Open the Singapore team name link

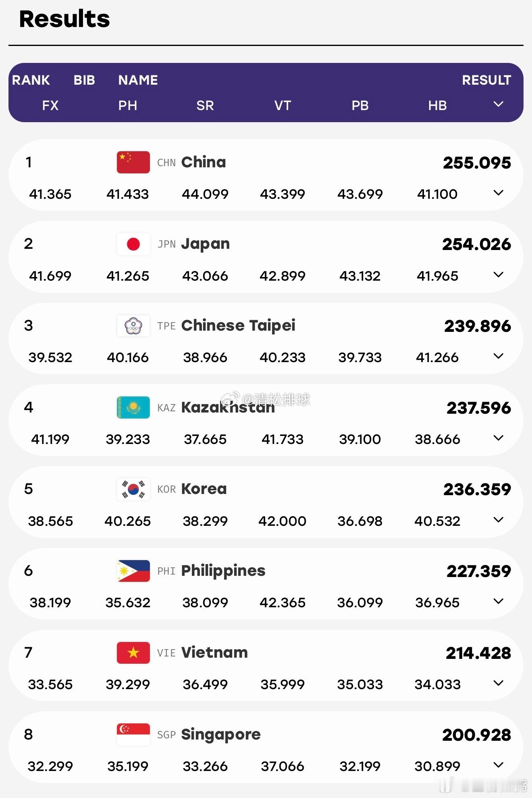(x=221, y=735)
